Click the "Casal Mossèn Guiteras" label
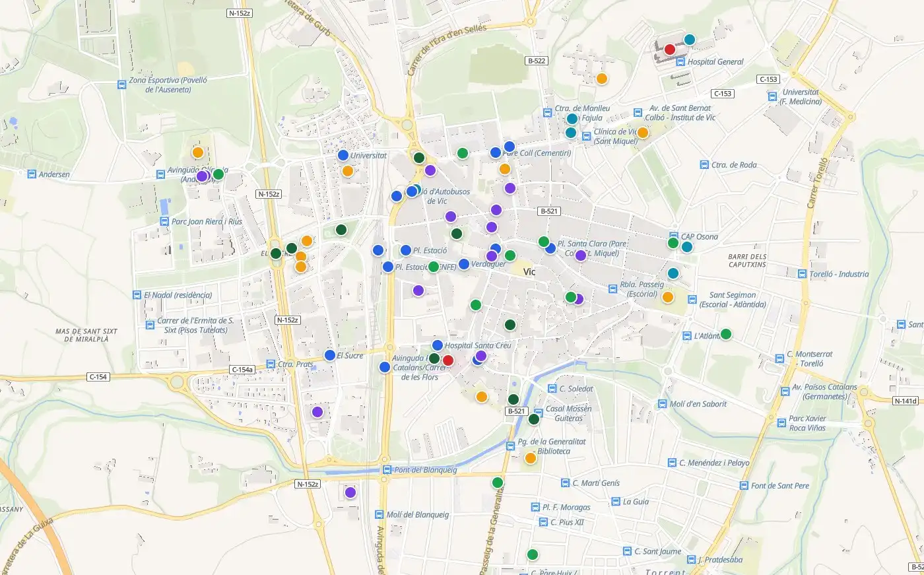Screen dimensions: 924x575 coord(568,413)
